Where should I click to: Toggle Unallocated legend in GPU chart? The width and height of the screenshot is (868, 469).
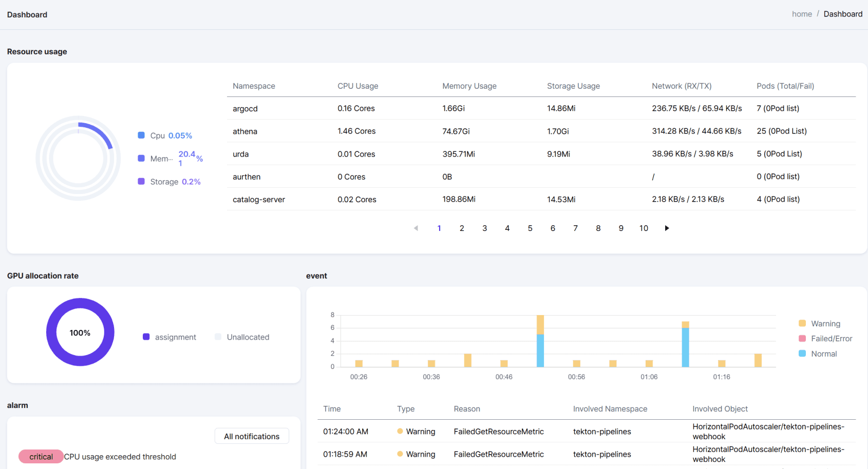(242, 337)
